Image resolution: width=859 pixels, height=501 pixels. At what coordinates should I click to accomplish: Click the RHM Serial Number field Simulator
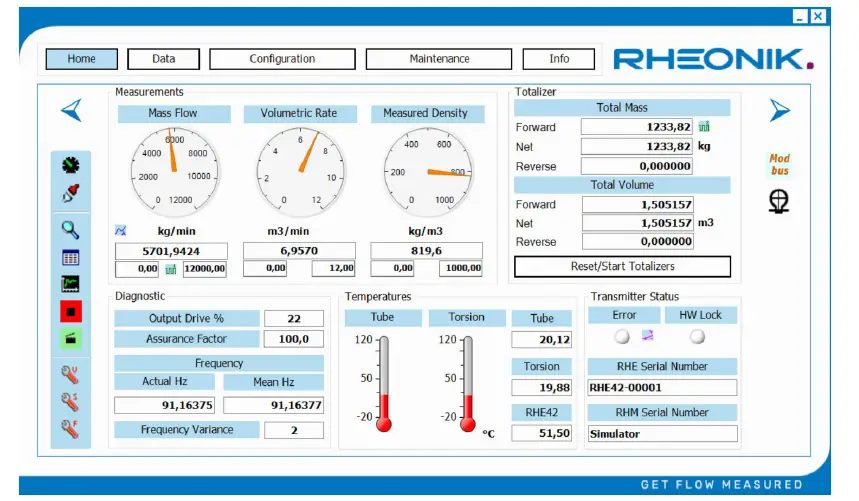point(662,434)
